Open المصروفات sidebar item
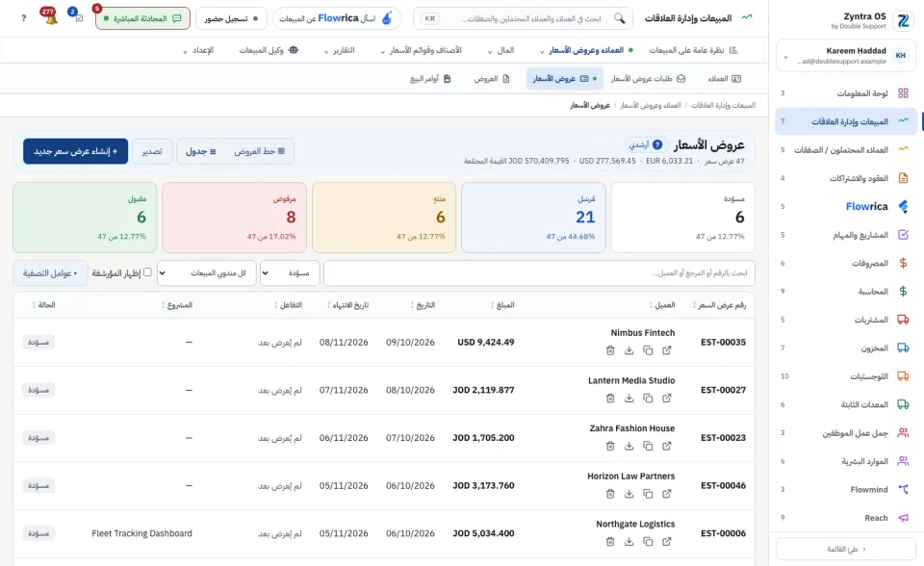 (x=846, y=263)
